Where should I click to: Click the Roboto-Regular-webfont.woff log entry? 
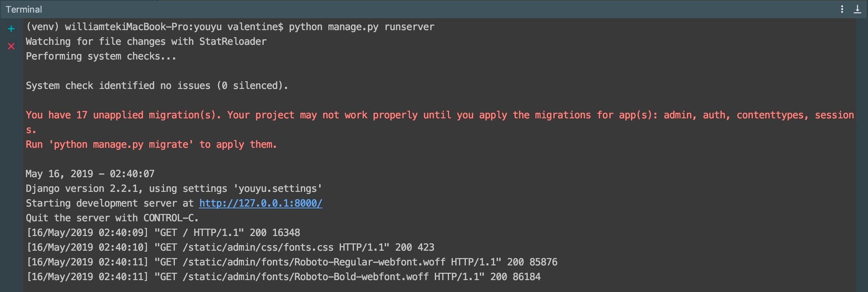292,262
